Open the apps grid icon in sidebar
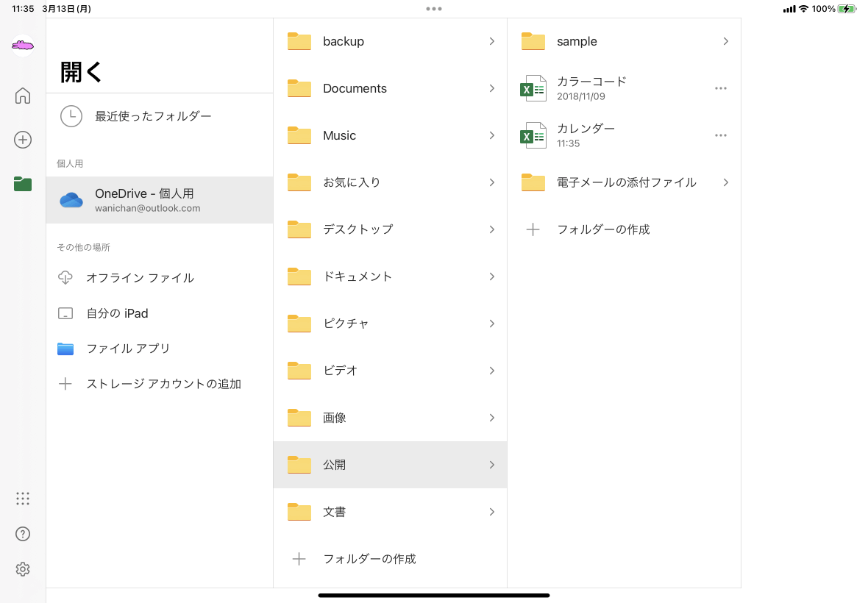 [23, 499]
